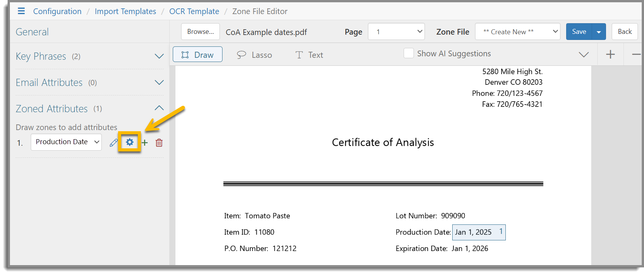Click the Phone: 720/123-4567 line
The height and width of the screenshot is (275, 644).
coord(507,93)
